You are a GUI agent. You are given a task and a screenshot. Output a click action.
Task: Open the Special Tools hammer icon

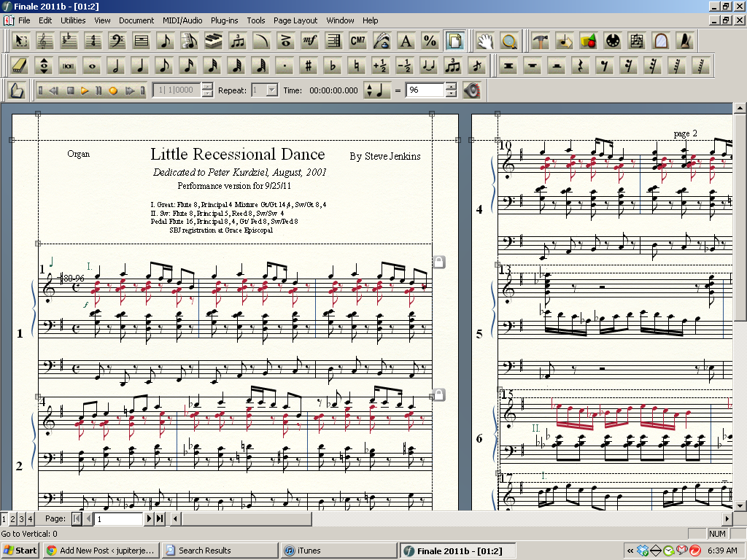(x=541, y=42)
